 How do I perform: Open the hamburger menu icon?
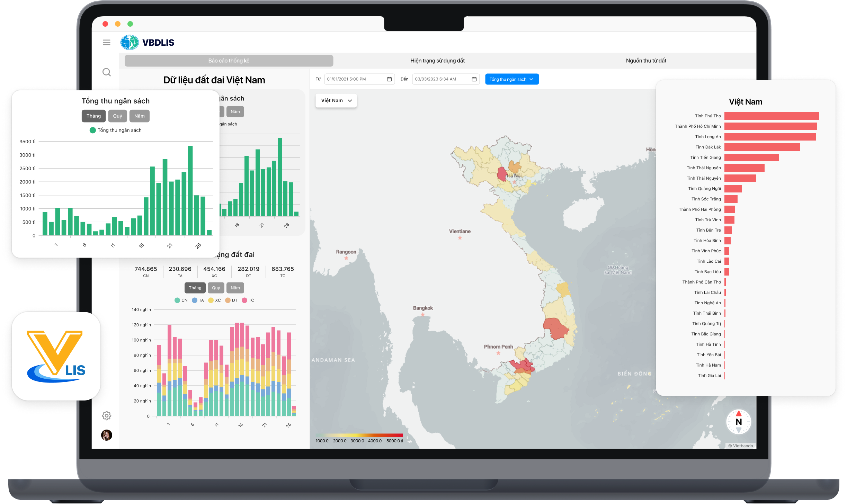coord(107,42)
